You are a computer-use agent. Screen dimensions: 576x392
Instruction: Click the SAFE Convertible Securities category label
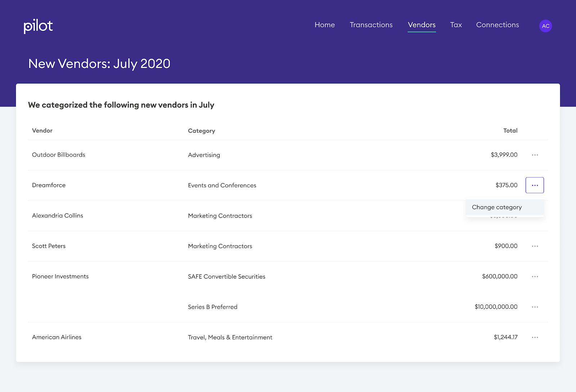pos(227,276)
